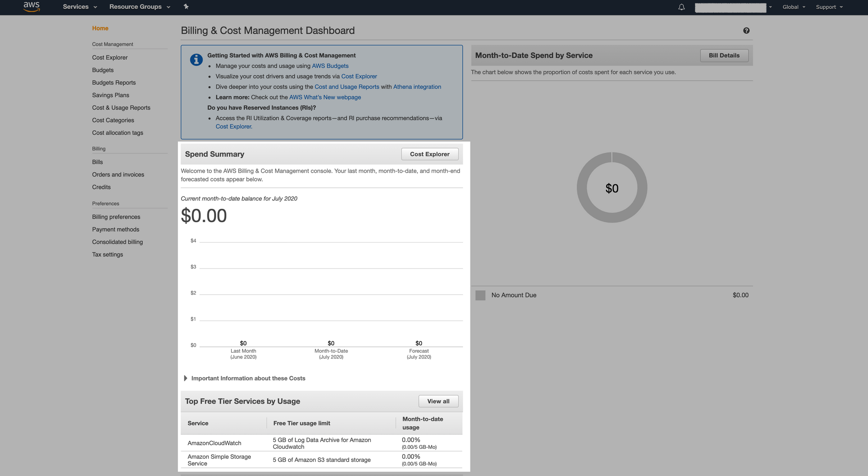Image resolution: width=868 pixels, height=476 pixels.
Task: Click the AmazonCloudWatch row
Action: click(x=322, y=443)
